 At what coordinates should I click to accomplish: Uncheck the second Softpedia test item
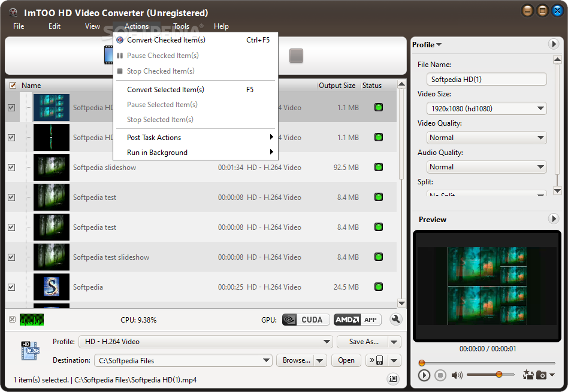point(11,227)
